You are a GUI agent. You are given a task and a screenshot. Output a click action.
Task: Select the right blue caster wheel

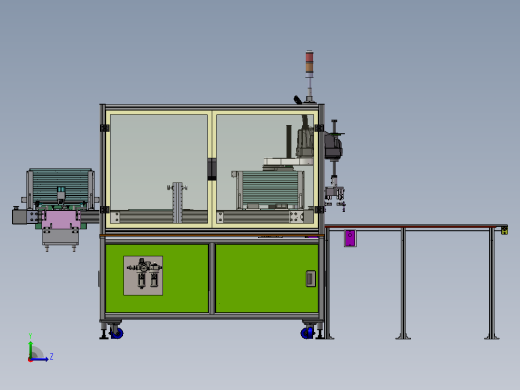(307, 333)
